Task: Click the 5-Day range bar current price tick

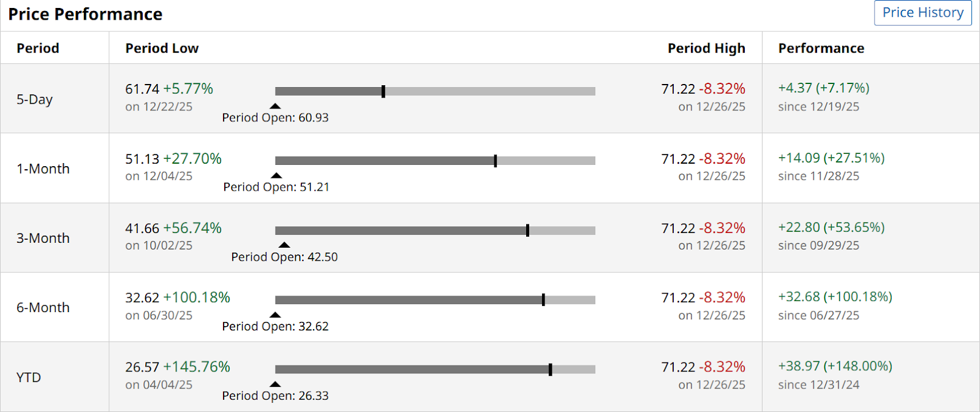Action: [383, 91]
